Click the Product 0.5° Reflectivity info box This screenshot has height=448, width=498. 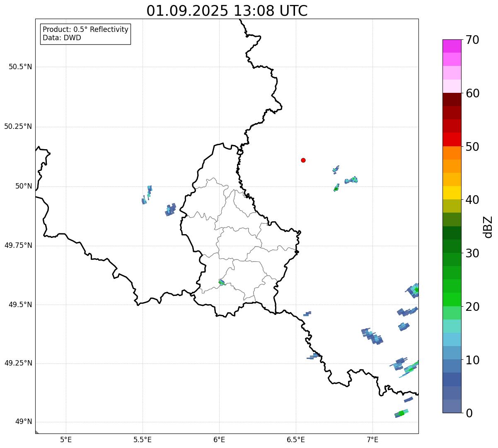tap(85, 34)
